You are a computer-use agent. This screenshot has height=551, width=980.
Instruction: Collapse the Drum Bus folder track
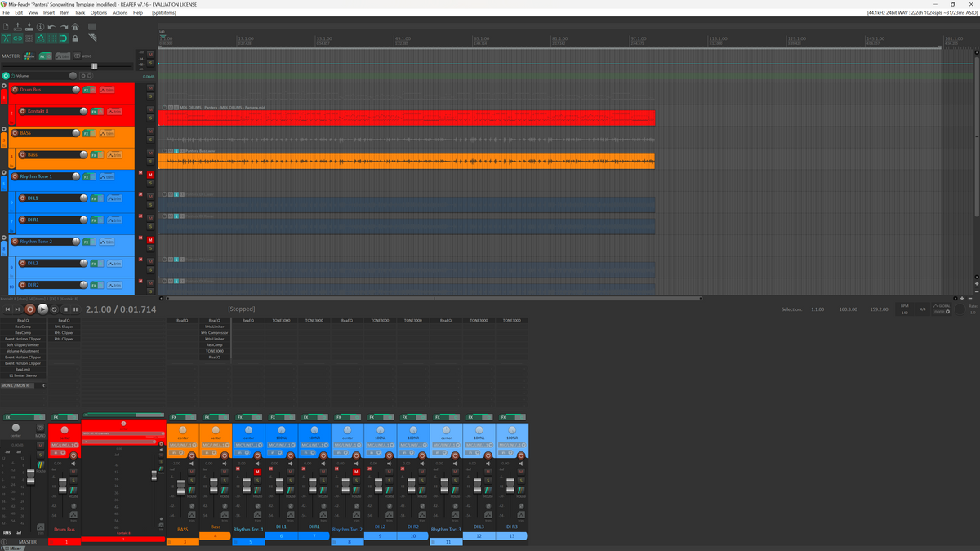coord(4,86)
